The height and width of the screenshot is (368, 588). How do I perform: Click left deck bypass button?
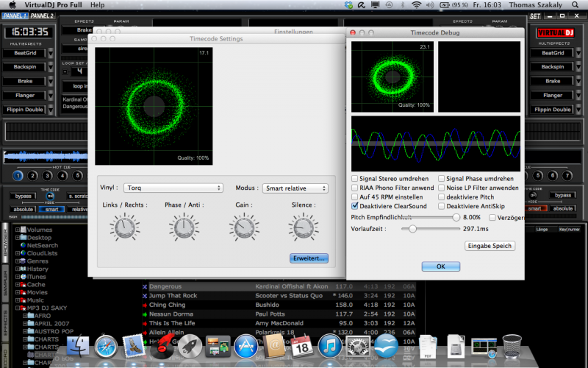(x=24, y=196)
